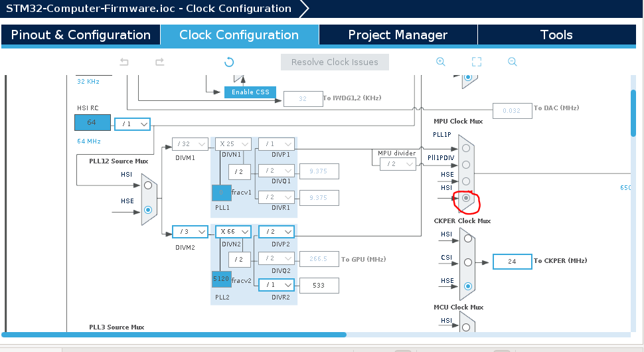The height and width of the screenshot is (352, 644).
Task: Click the 32 KHz label
Action: click(x=88, y=81)
